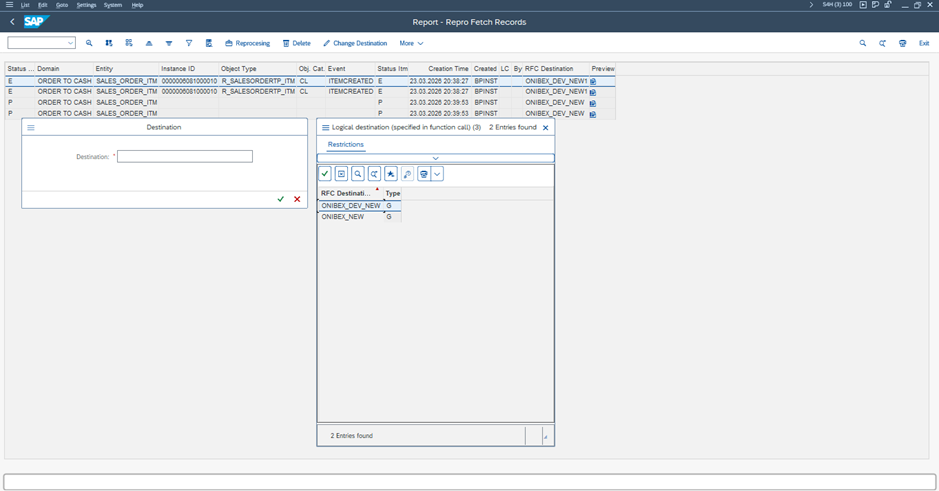This screenshot has width=939, height=491.
Task: Click the sort descending icon in toolbar
Action: tap(169, 44)
